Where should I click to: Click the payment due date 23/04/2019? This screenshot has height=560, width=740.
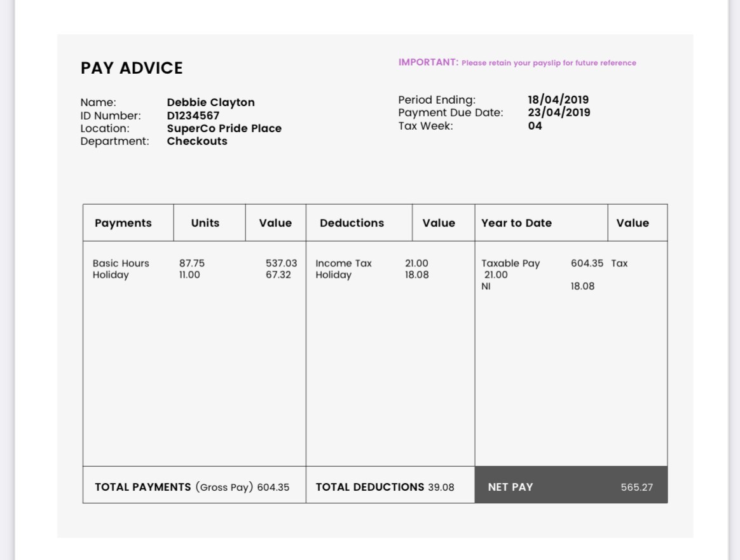[x=559, y=113]
